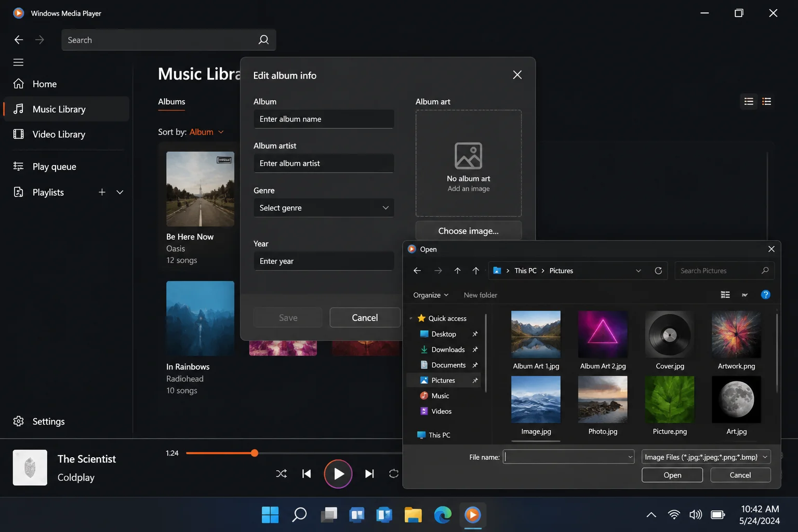Open the In Rainbows album cover
This screenshot has height=532, width=798.
200,318
